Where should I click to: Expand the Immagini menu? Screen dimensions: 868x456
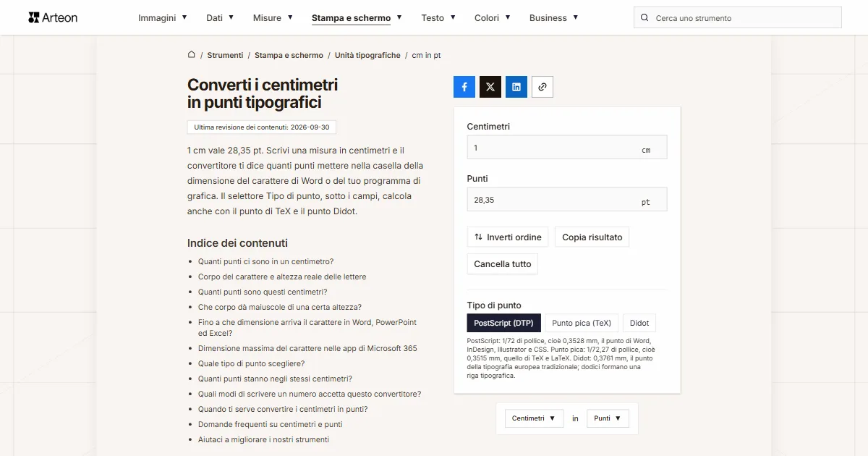pyautogui.click(x=163, y=18)
